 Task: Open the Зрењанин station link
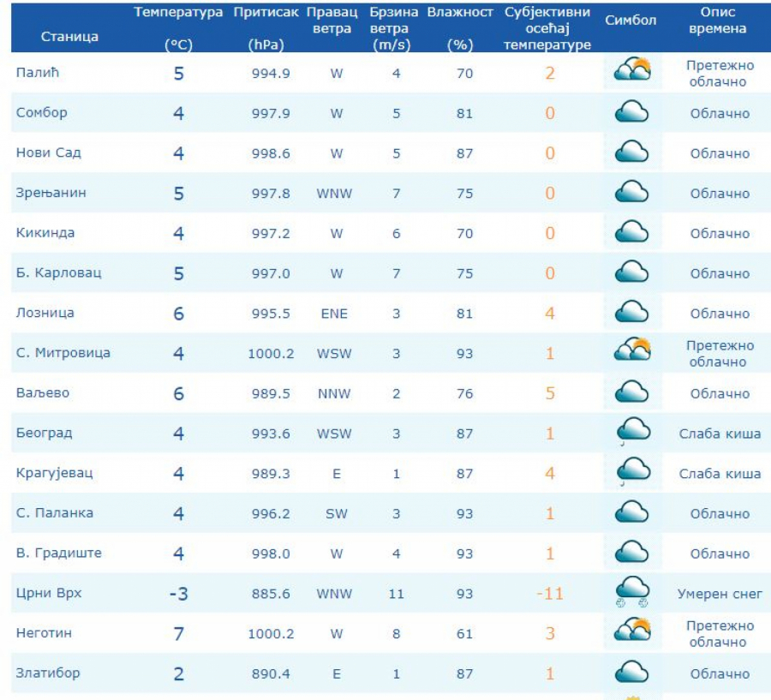pyautogui.click(x=51, y=193)
